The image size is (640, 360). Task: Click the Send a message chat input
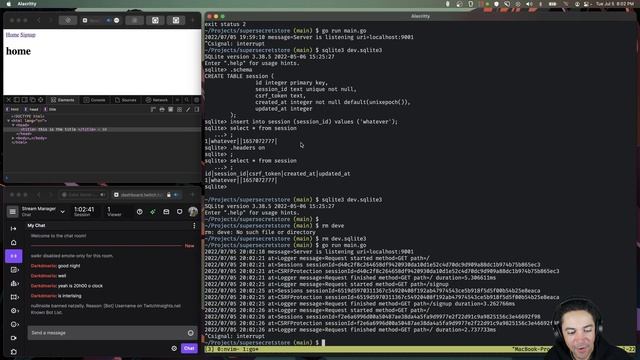click(x=112, y=333)
